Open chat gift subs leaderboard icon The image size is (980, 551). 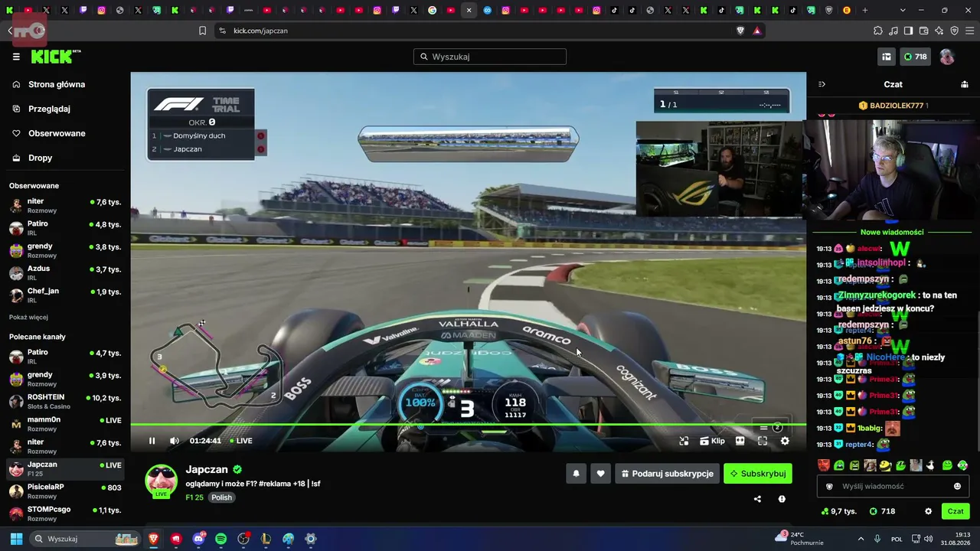(965, 84)
